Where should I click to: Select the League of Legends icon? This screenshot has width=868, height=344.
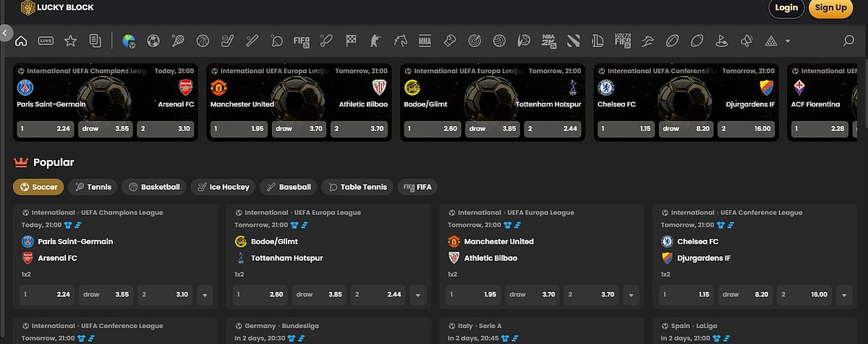[x=597, y=41]
